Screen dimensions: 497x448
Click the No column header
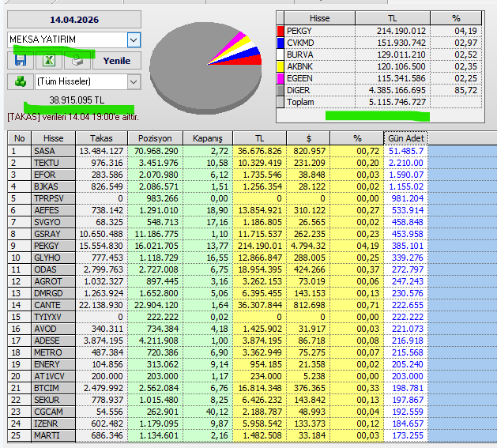(x=19, y=138)
